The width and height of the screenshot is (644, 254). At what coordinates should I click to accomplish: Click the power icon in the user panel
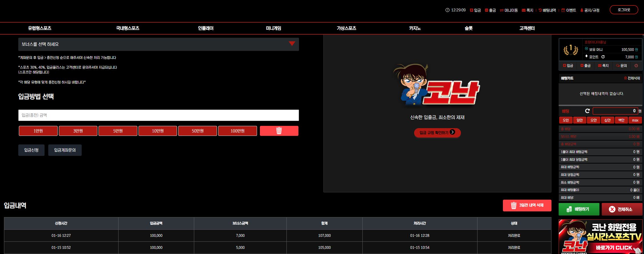[636, 66]
